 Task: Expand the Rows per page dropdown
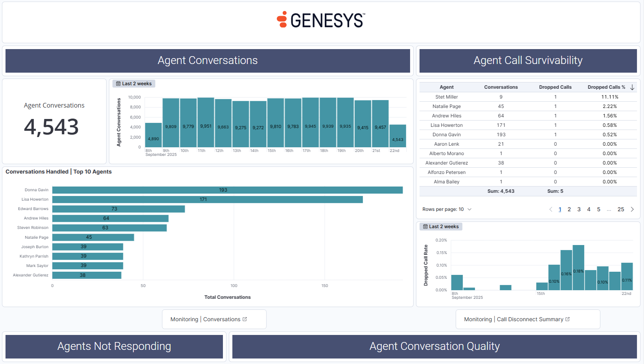point(447,209)
